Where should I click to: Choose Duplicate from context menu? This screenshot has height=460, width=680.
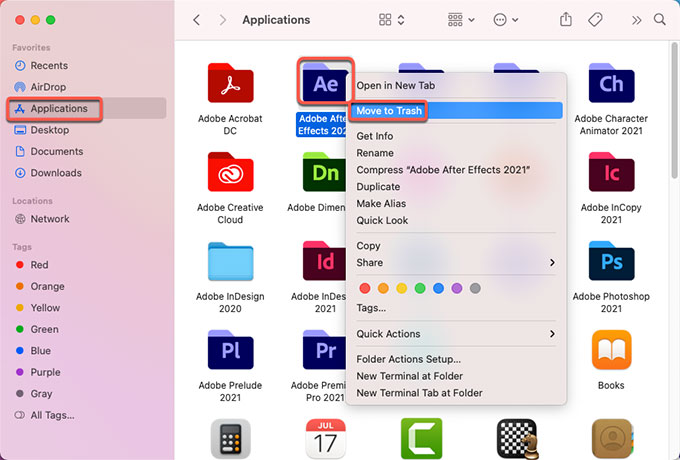click(x=456, y=186)
